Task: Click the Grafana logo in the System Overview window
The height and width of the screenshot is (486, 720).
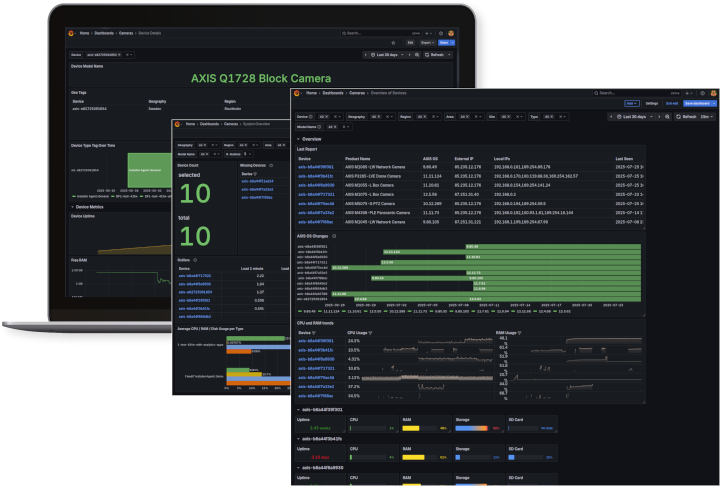Action: click(x=177, y=124)
